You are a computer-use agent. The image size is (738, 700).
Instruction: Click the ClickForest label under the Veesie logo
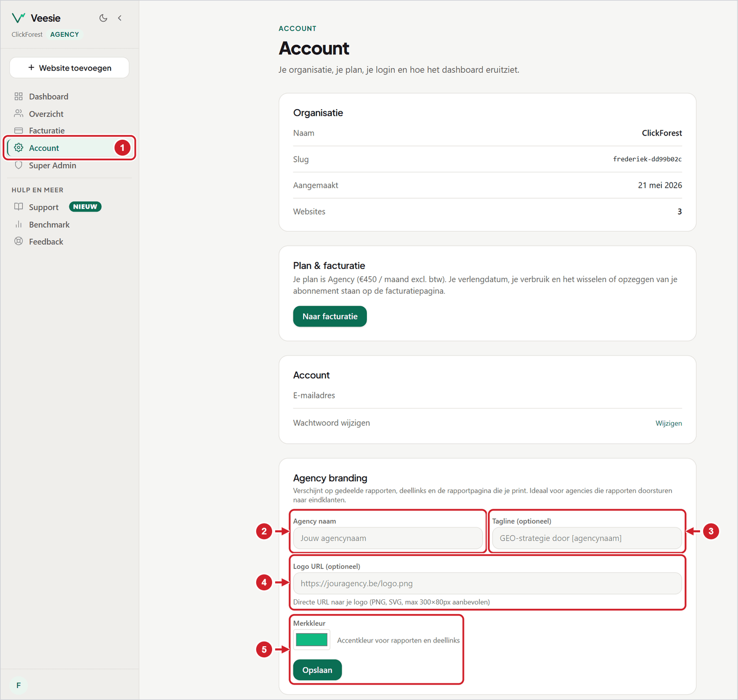27,34
